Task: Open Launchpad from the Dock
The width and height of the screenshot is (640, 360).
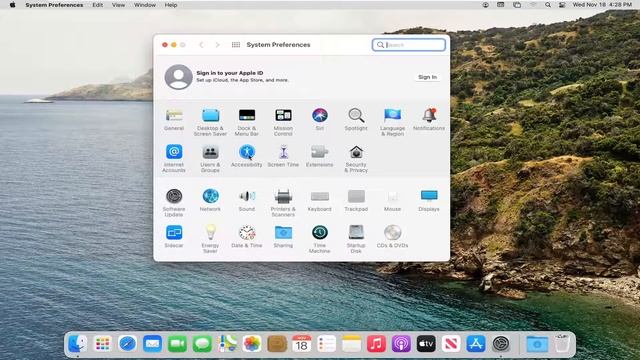Action: coord(102,344)
